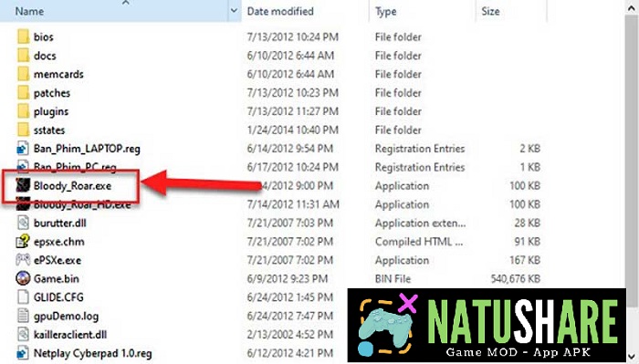Click the 7/14/2012 11:31 AM date cell

point(293,204)
